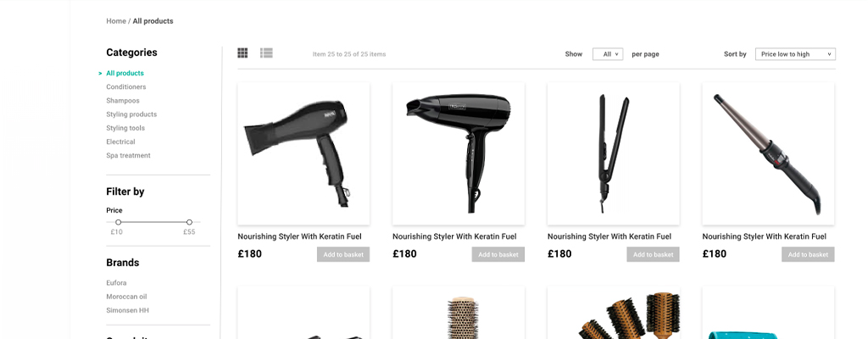Select the Conditioners category

click(126, 87)
